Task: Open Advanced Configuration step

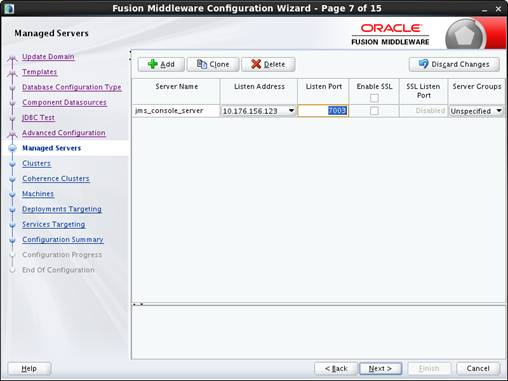Action: [64, 133]
